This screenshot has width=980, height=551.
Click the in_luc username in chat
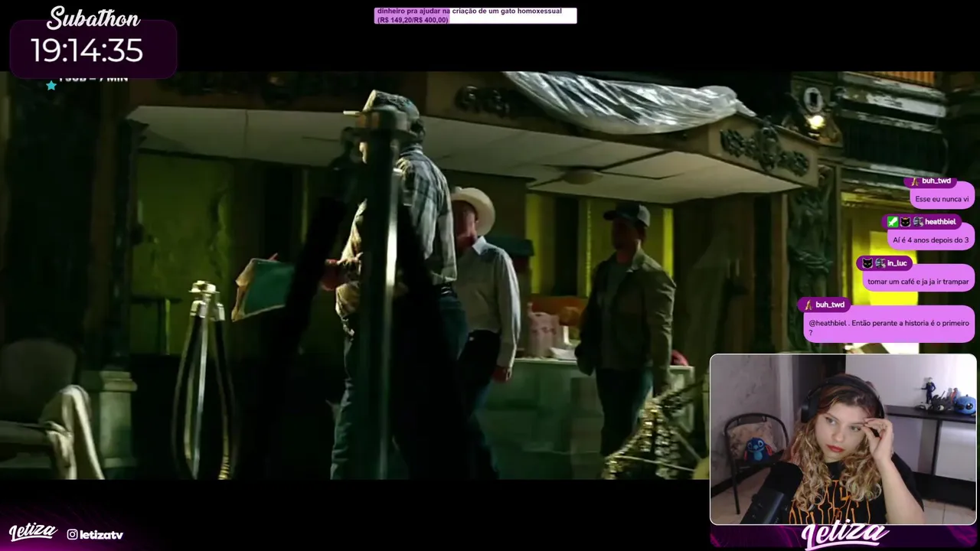pos(897,263)
